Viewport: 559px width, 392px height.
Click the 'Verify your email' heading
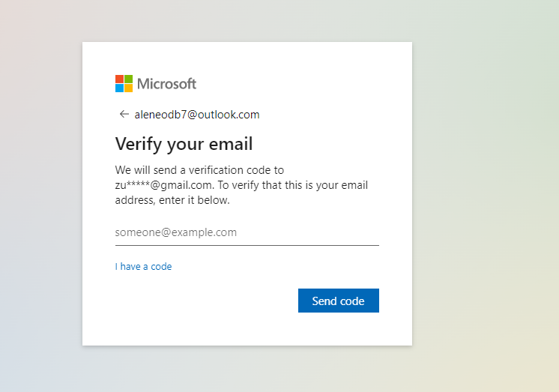(184, 144)
